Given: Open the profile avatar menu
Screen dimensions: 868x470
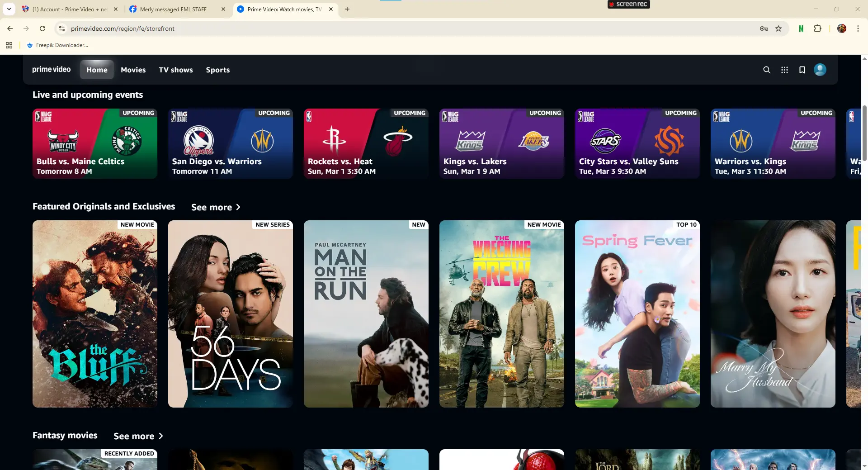Looking at the screenshot, I should click(820, 70).
